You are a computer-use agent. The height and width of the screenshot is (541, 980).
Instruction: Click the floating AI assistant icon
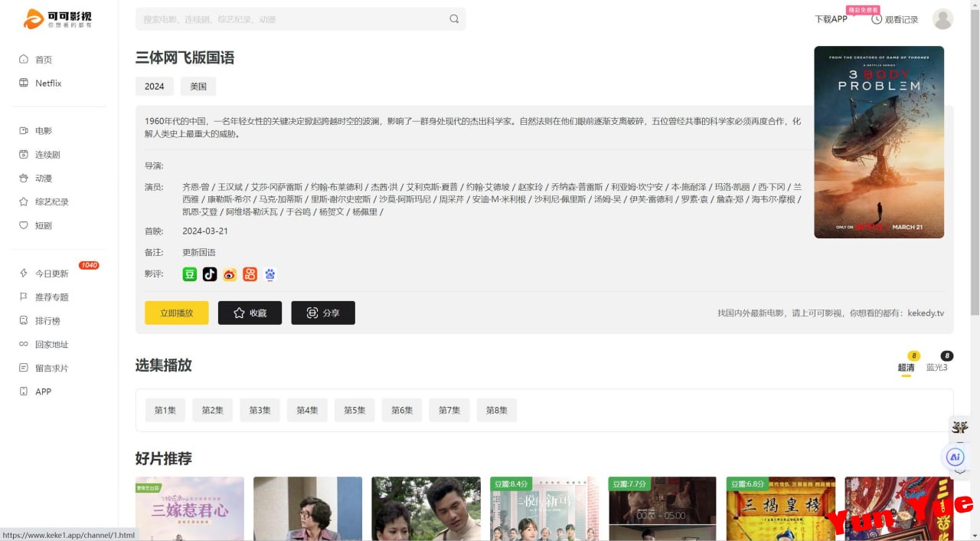955,457
